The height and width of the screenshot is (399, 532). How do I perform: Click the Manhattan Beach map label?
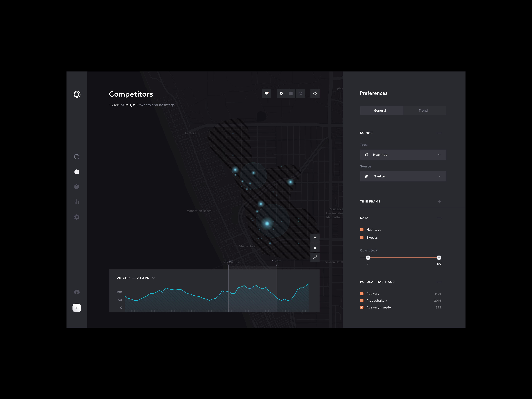click(x=199, y=211)
